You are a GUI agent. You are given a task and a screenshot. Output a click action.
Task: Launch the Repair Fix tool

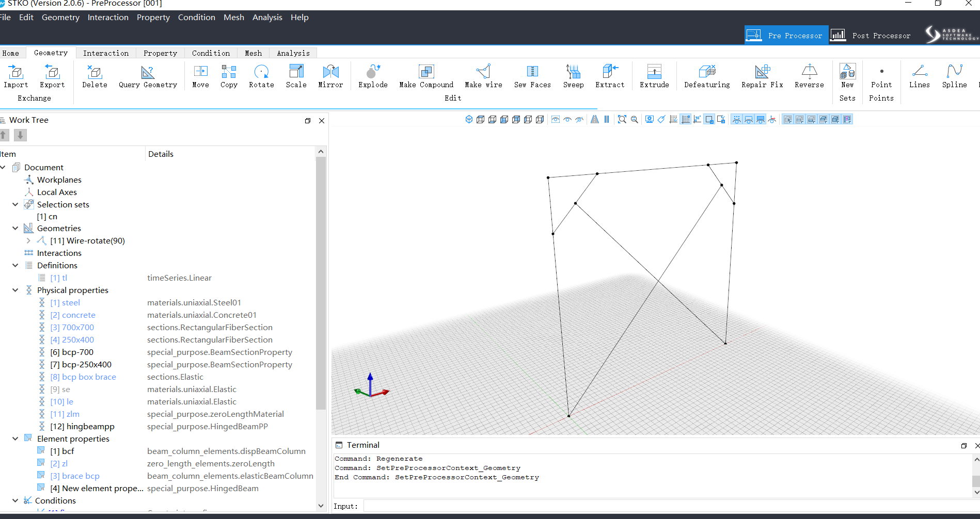(x=762, y=76)
